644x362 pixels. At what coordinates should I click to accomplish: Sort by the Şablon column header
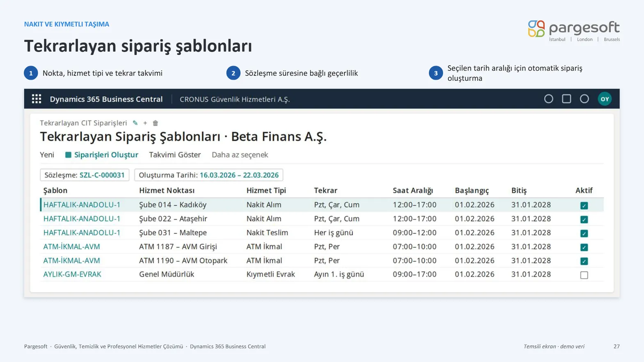(55, 190)
